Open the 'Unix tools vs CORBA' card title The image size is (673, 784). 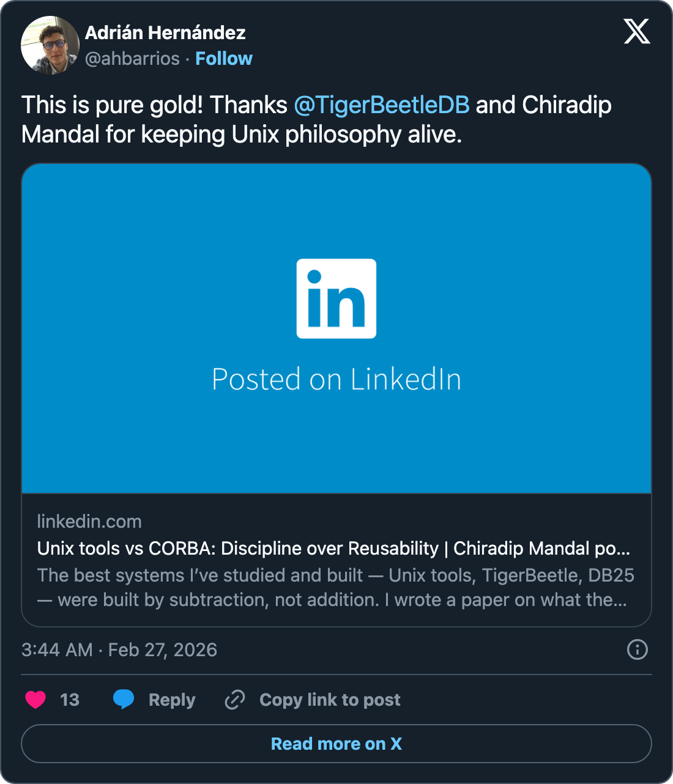(x=333, y=549)
